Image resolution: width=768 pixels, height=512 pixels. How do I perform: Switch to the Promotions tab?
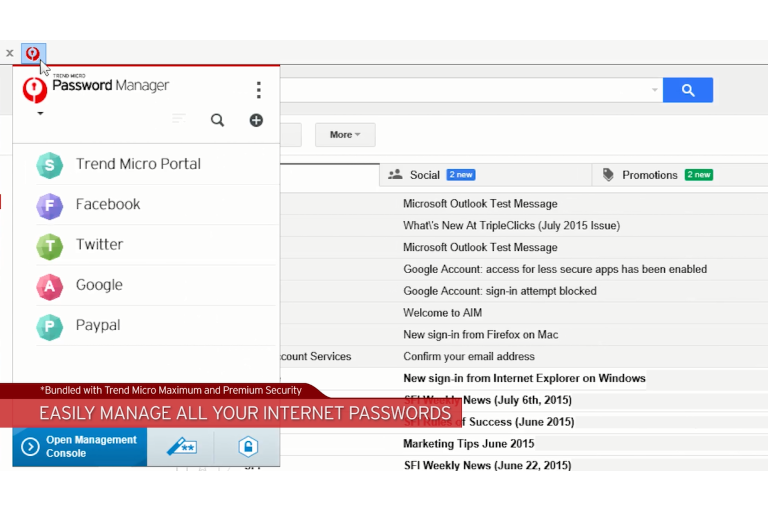tap(680, 175)
